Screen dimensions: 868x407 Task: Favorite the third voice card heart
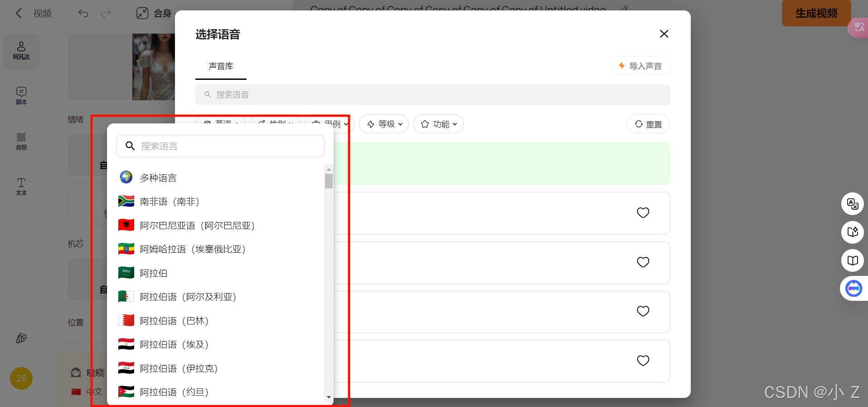point(643,311)
